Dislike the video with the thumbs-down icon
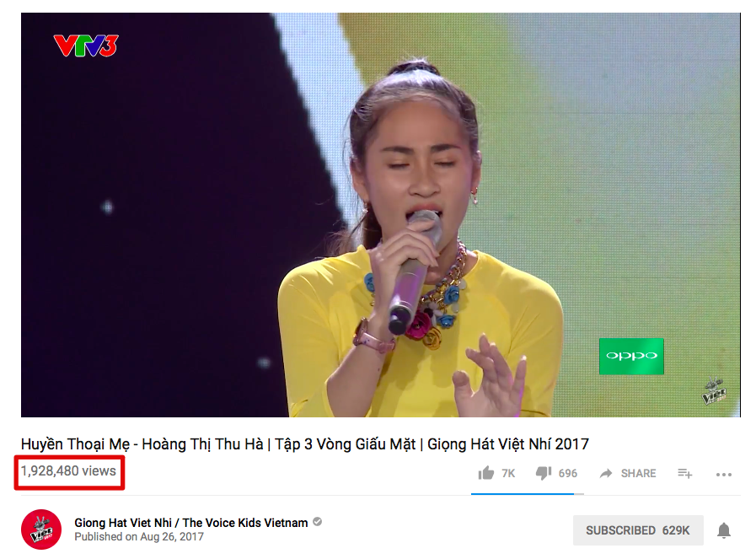756x559 pixels. (544, 473)
